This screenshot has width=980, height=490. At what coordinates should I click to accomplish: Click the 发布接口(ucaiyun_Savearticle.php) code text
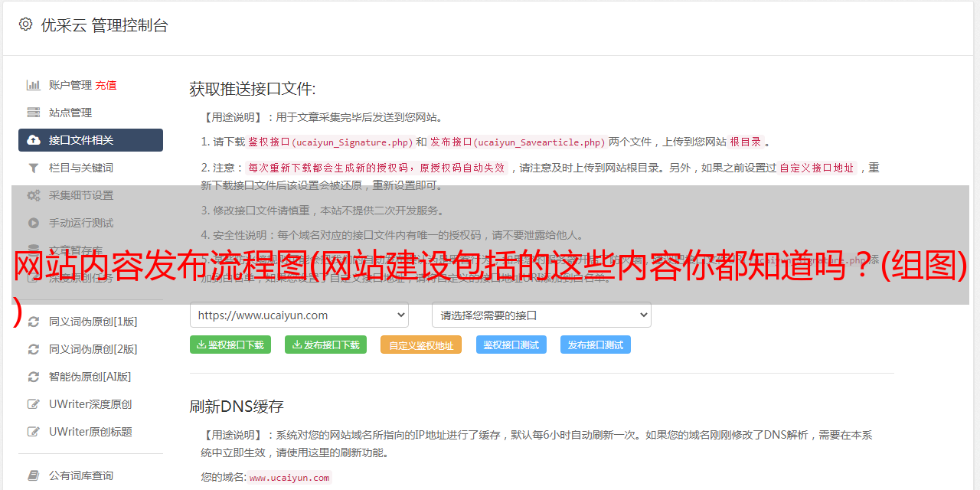point(518,142)
